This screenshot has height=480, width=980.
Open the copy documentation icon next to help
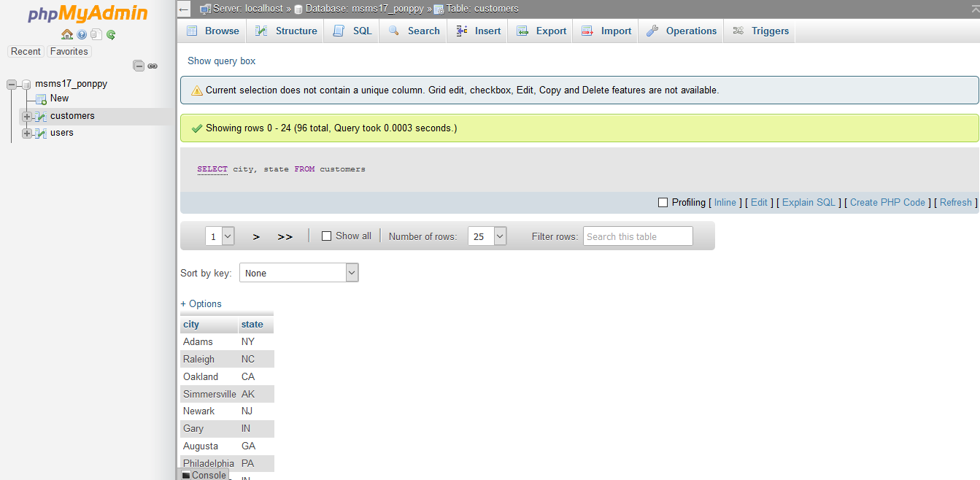96,34
